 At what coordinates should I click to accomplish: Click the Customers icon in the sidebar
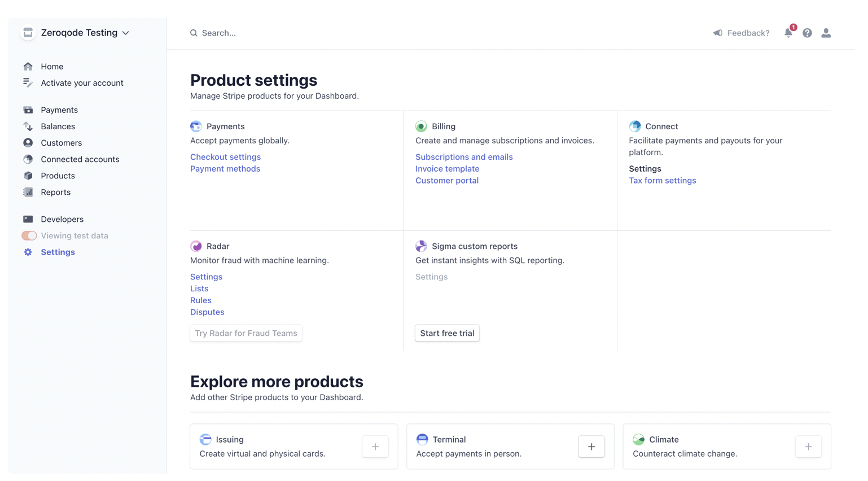tap(28, 143)
